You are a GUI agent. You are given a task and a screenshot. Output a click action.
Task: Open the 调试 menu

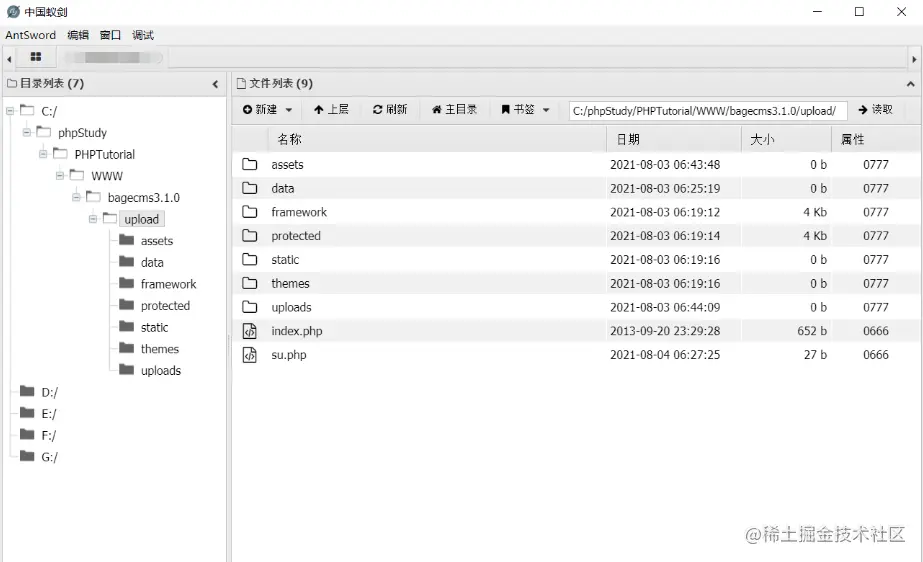(142, 35)
